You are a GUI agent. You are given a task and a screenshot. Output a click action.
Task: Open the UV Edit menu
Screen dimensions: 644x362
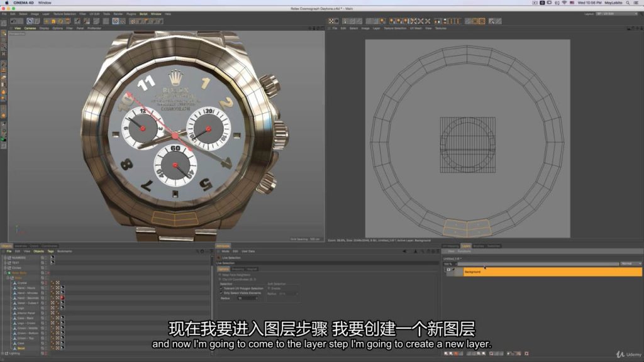tap(94, 14)
